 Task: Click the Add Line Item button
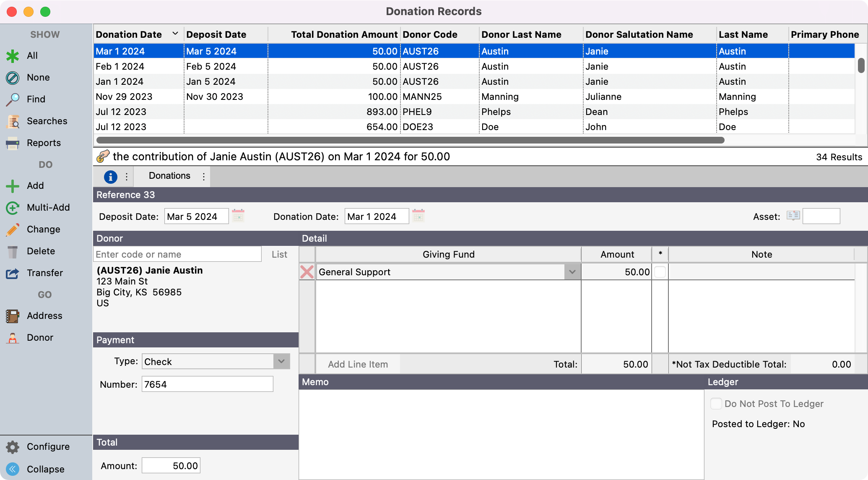tap(358, 364)
